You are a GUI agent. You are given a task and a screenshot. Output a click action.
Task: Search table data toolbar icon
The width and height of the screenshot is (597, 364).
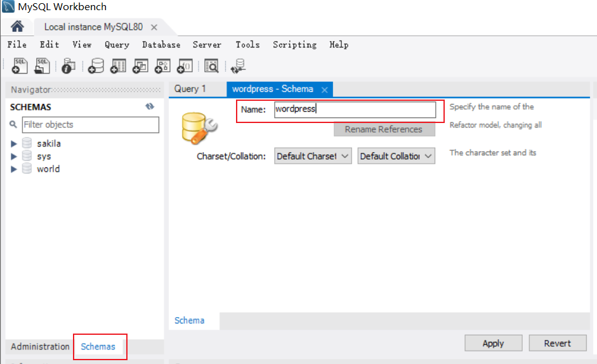coord(211,66)
